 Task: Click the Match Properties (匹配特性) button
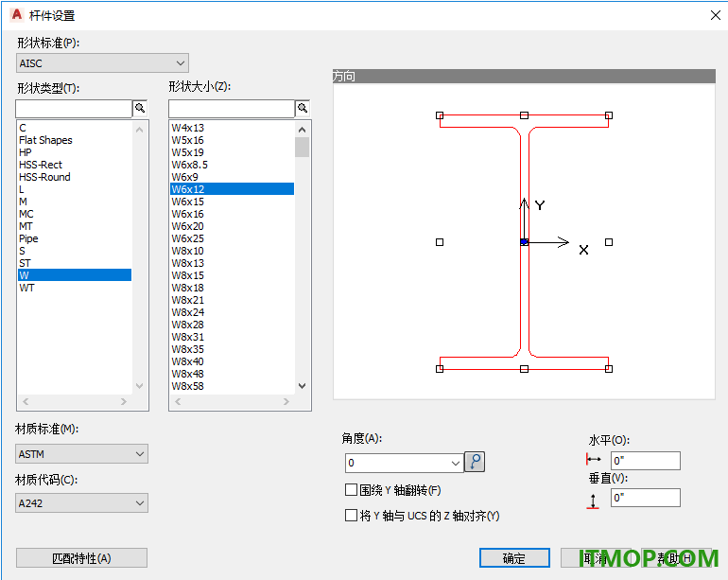point(81,558)
